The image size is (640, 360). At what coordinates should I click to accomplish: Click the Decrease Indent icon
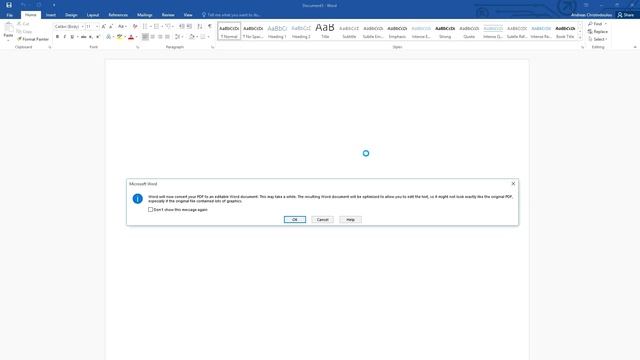pyautogui.click(x=182, y=27)
